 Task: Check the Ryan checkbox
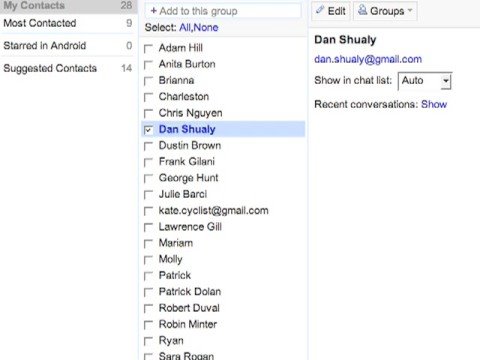pos(148,341)
